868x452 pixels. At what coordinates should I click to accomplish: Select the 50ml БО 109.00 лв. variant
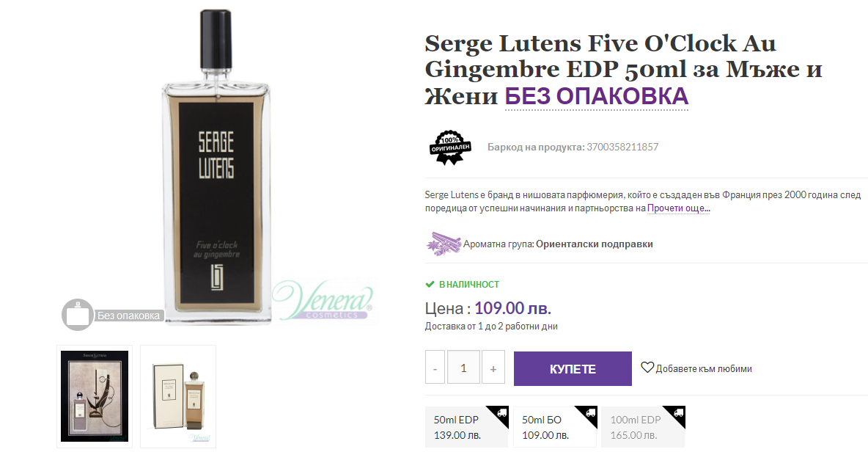coord(555,427)
